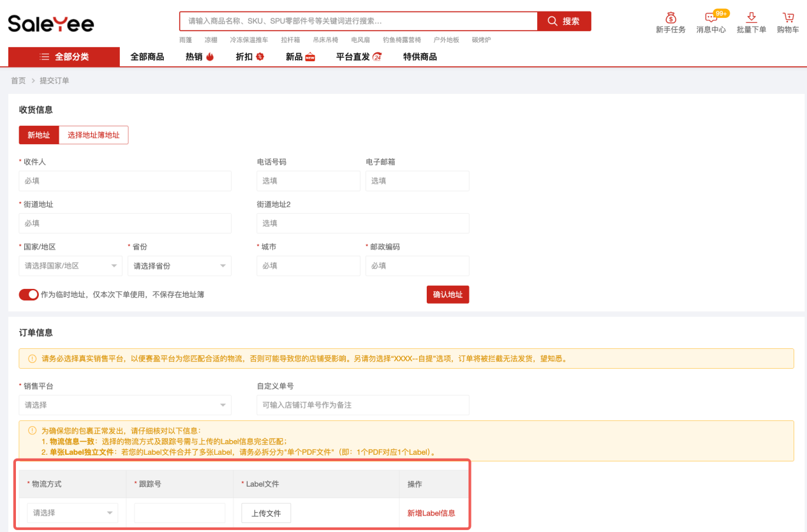Screen dimensions: 807x532
Task: Expand the 省份 dropdown
Action: point(179,266)
